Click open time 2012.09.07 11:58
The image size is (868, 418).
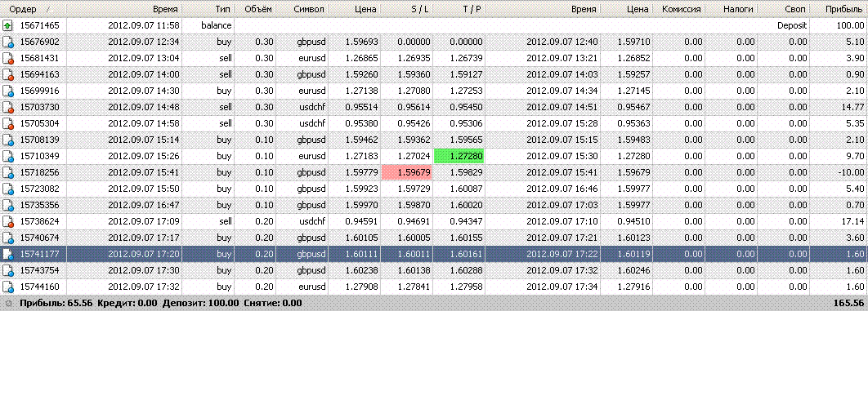coord(144,25)
